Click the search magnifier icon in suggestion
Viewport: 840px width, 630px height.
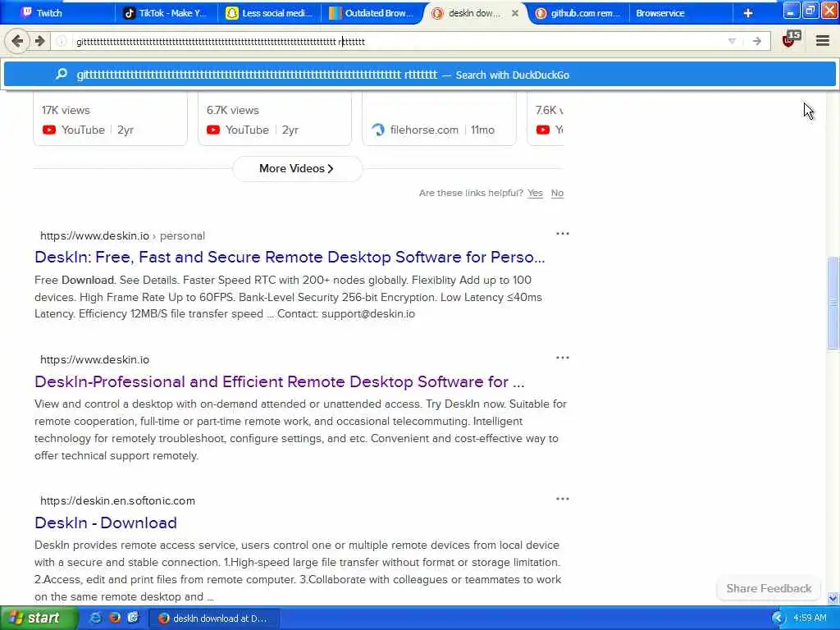coord(62,75)
